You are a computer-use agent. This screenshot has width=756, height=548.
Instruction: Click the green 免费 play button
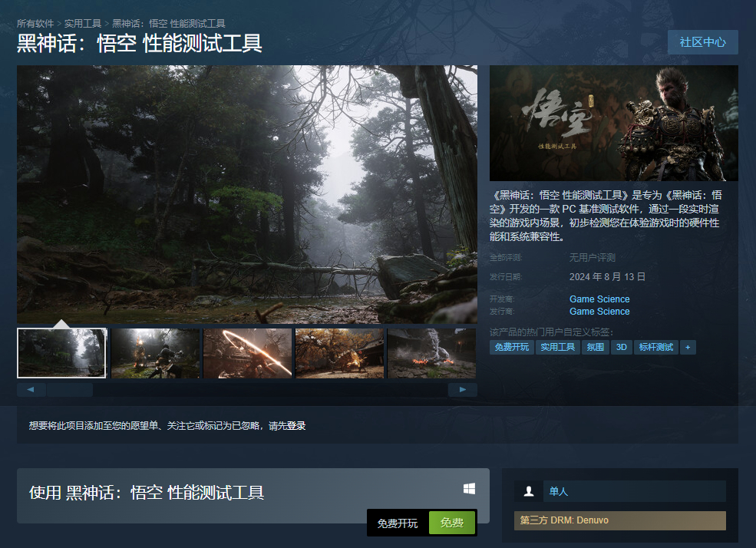tap(452, 523)
